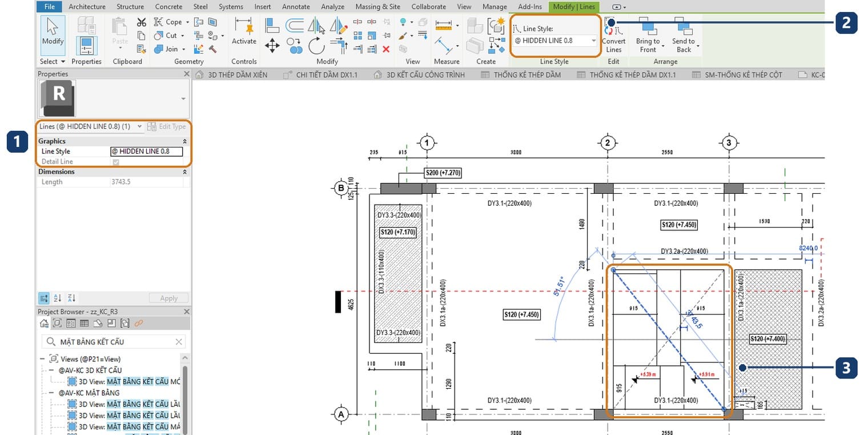Click the Align tool icon

(x=272, y=26)
